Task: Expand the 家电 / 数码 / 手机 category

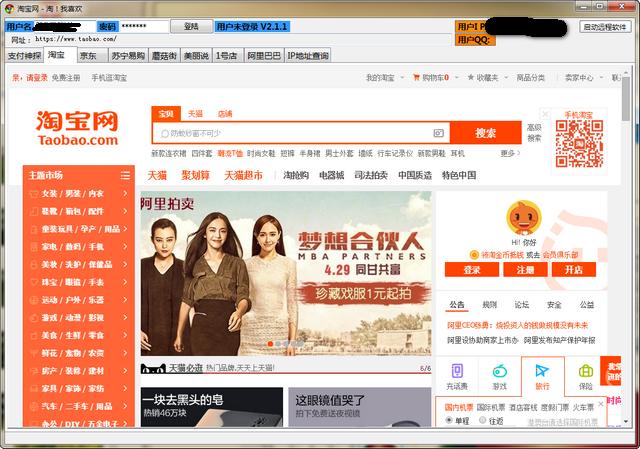Action: (79, 247)
